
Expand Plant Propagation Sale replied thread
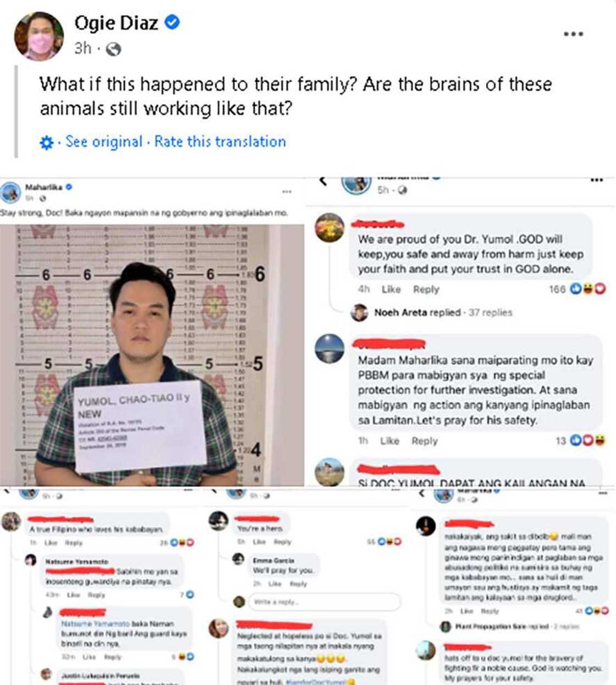(x=506, y=626)
